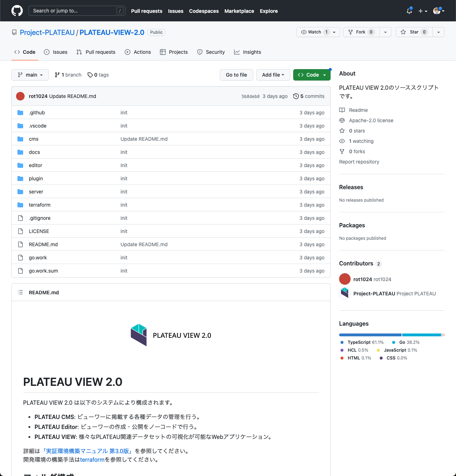Click the search input field
The width and height of the screenshot is (456, 476).
(77, 11)
